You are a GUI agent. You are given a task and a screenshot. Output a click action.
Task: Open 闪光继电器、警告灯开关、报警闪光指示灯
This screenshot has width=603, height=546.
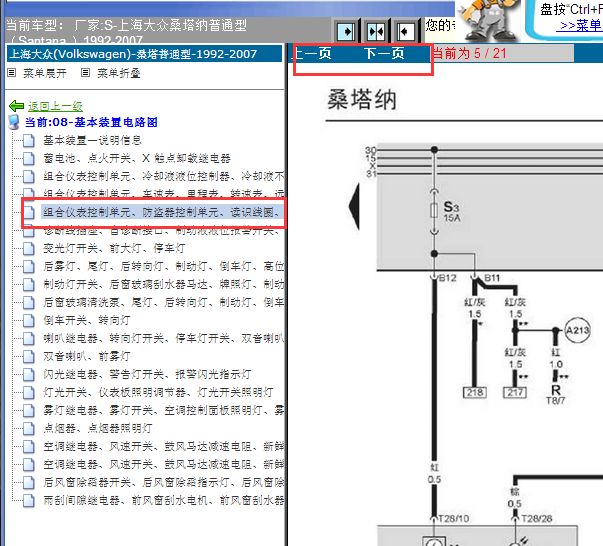(x=147, y=374)
